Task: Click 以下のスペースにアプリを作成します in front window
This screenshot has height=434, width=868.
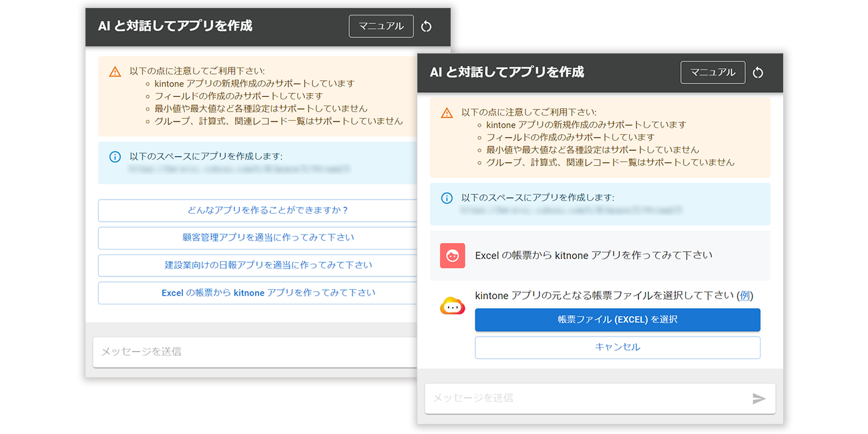Action: point(537,198)
